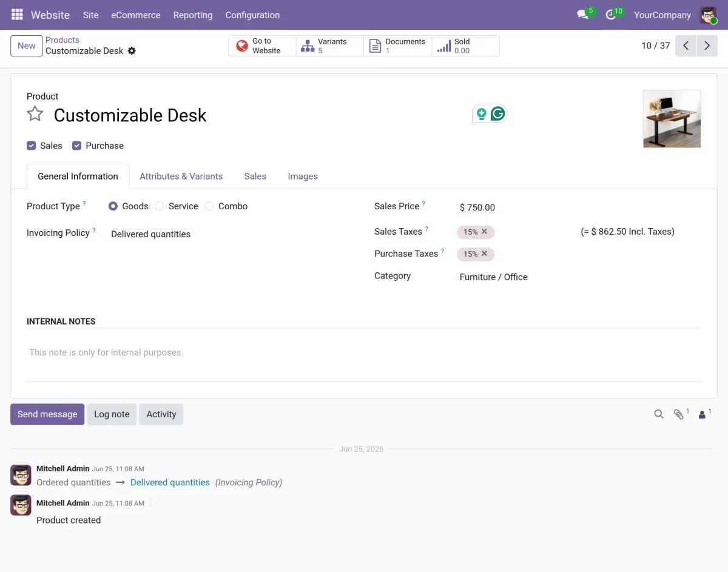Click Mitchell Admin user avatar in navbar
Screen dimensions: 728x572
(x=708, y=15)
